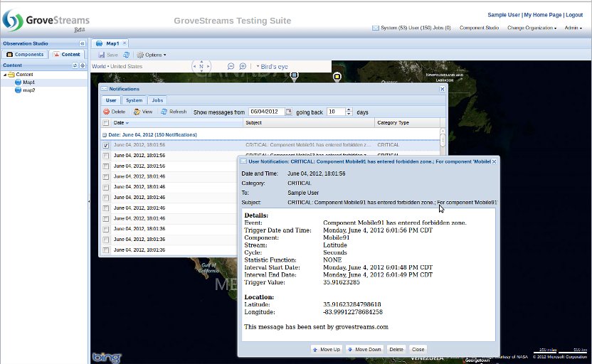Click the Logout link
This screenshot has height=364, width=592.
point(573,15)
